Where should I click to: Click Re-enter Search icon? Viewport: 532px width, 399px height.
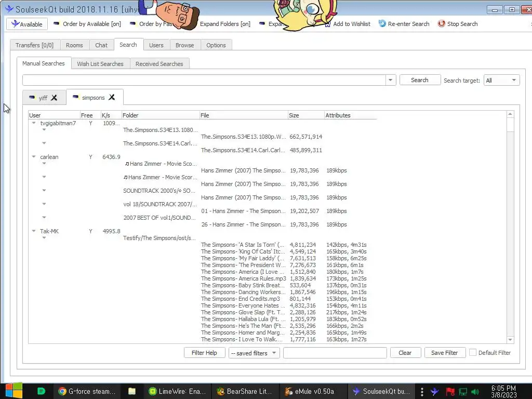pyautogui.click(x=382, y=24)
